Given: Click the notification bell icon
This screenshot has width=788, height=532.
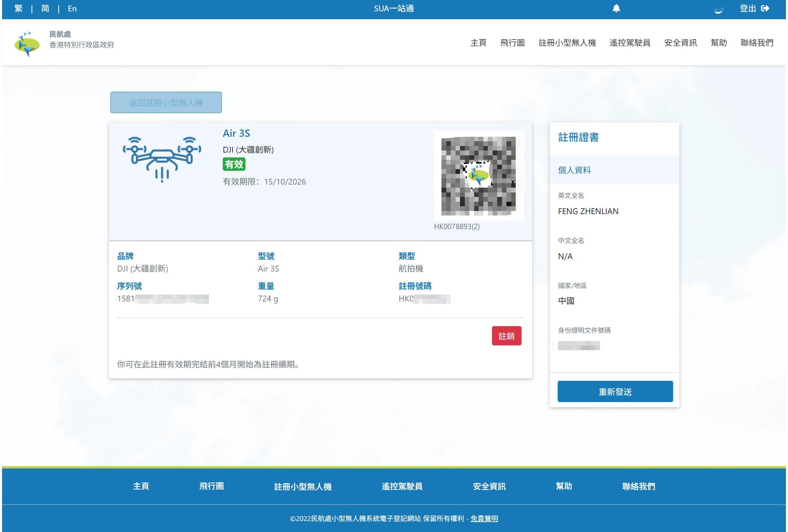Looking at the screenshot, I should (616, 9).
